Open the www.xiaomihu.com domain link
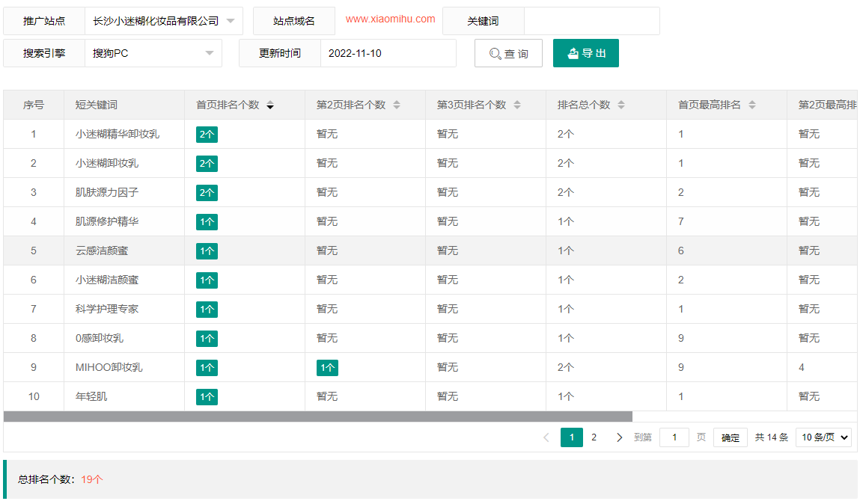Viewport: 863px width, 504px height. pyautogui.click(x=389, y=20)
